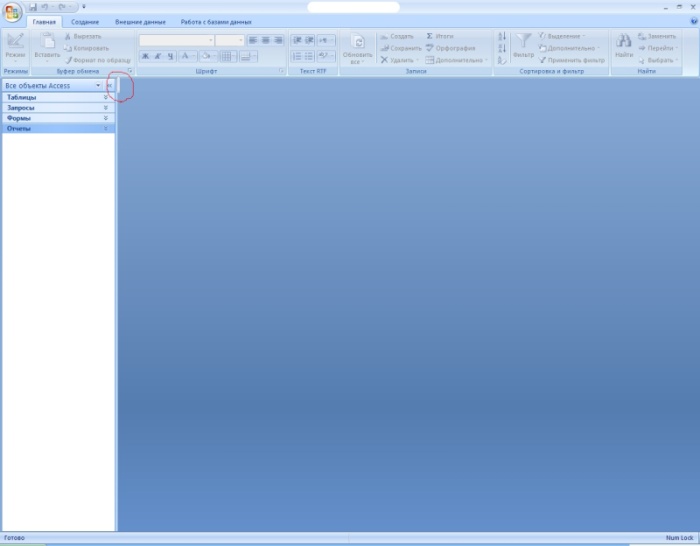The height and width of the screenshot is (546, 700).
Task: Toggle bold Ж formatting
Action: pyautogui.click(x=145, y=56)
